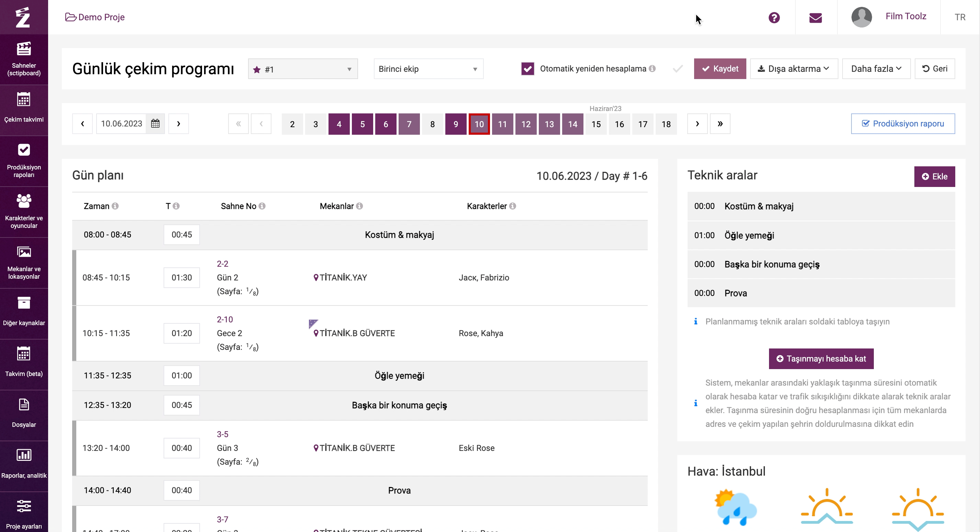Open Dosyalar files section
980x532 pixels.
tap(24, 415)
